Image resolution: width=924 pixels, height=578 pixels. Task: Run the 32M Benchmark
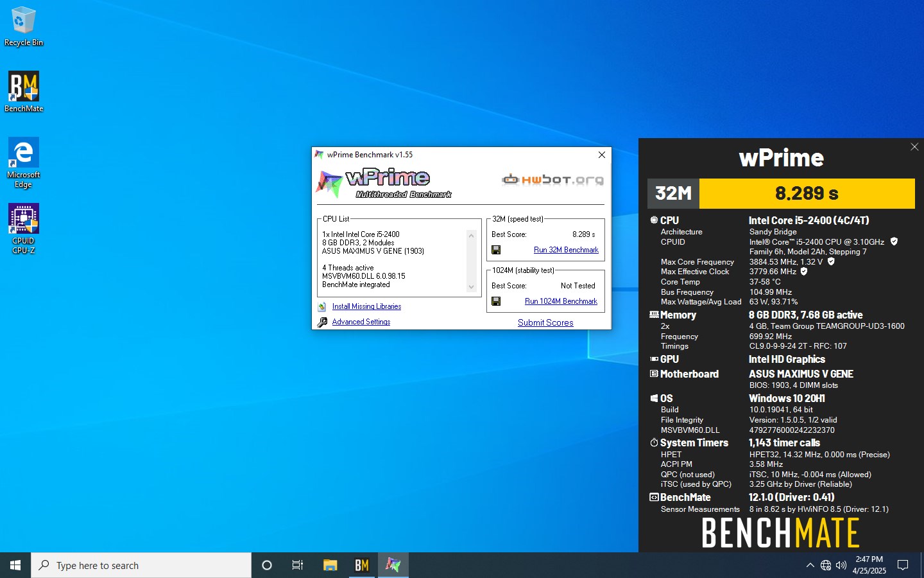(566, 250)
